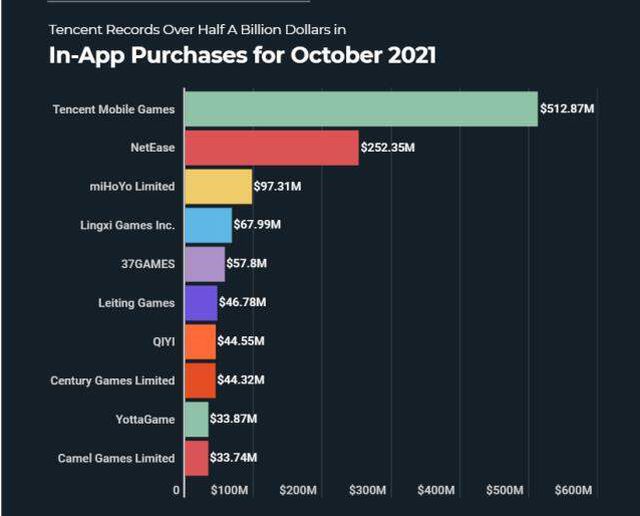
Task: Click the NetEase red bar
Action: pyautogui.click(x=272, y=148)
